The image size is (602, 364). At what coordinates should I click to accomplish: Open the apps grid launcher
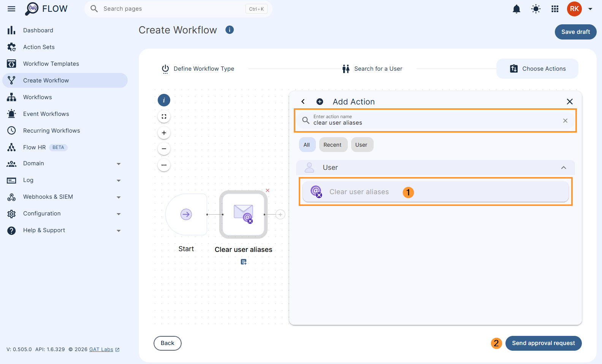point(555,9)
